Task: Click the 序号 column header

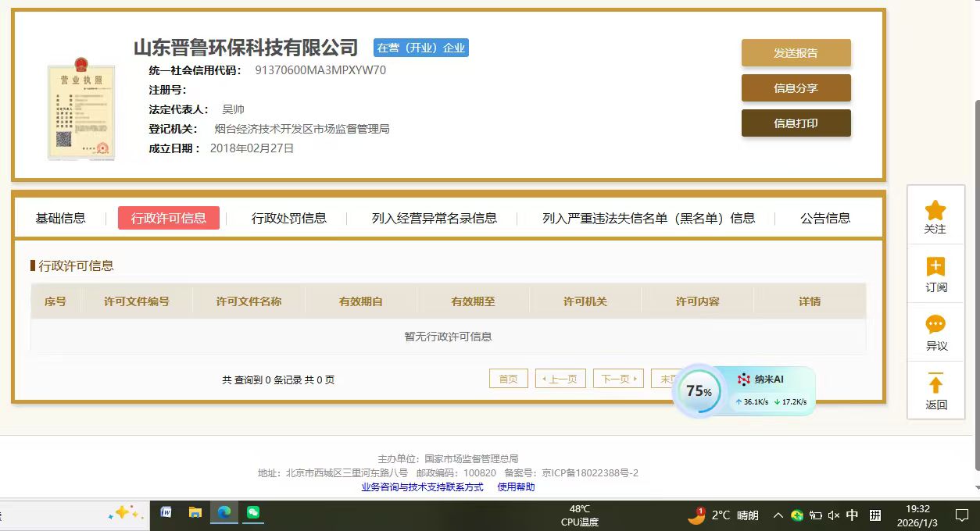Action: (x=55, y=301)
